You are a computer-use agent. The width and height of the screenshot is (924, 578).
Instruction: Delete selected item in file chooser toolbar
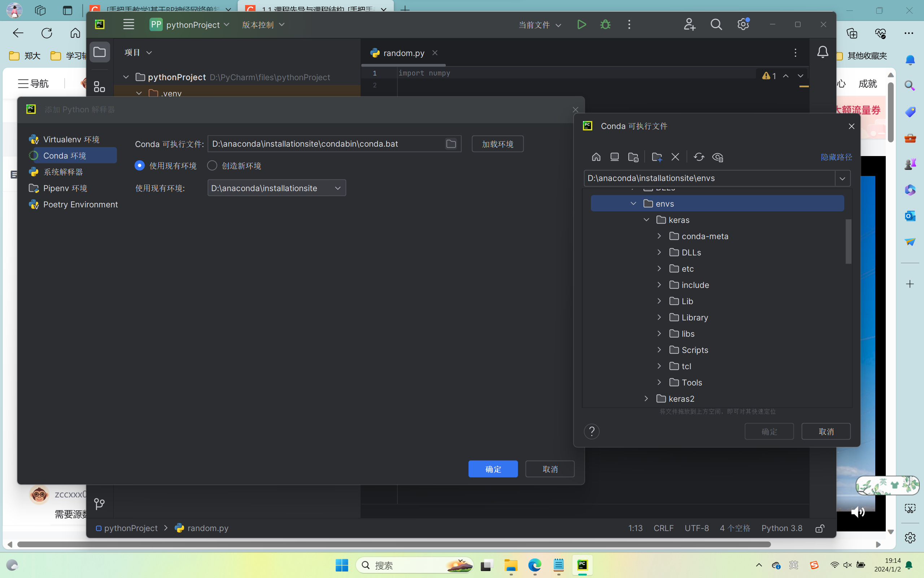675,157
